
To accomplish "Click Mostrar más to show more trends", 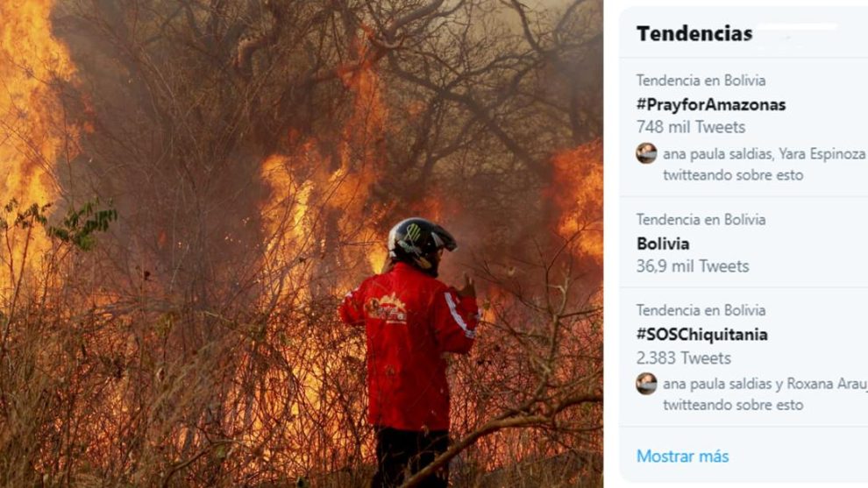I will (682, 456).
